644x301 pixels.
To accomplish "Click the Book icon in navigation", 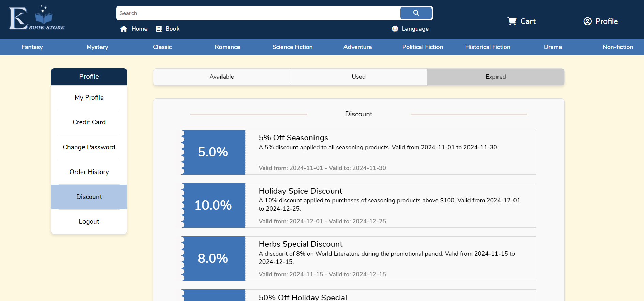I will 158,29.
